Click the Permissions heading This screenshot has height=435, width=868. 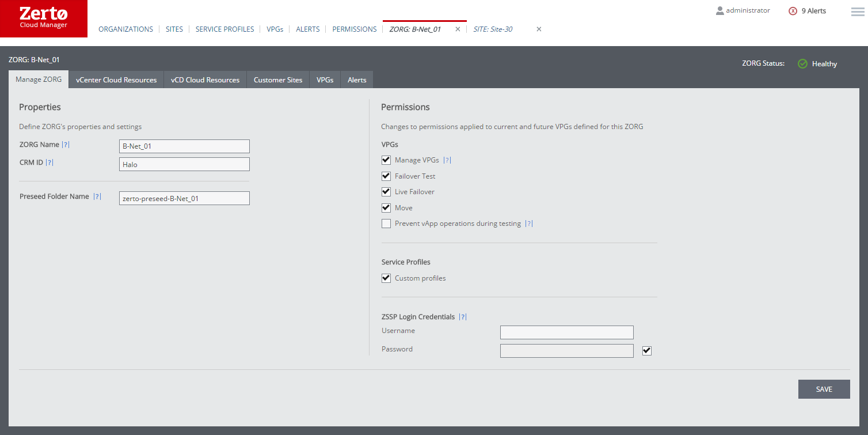click(405, 107)
